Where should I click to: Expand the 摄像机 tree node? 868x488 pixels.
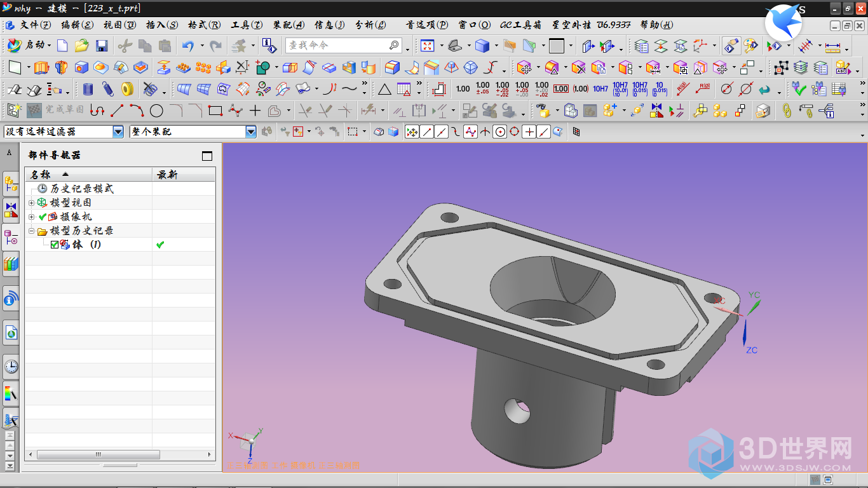click(x=32, y=217)
